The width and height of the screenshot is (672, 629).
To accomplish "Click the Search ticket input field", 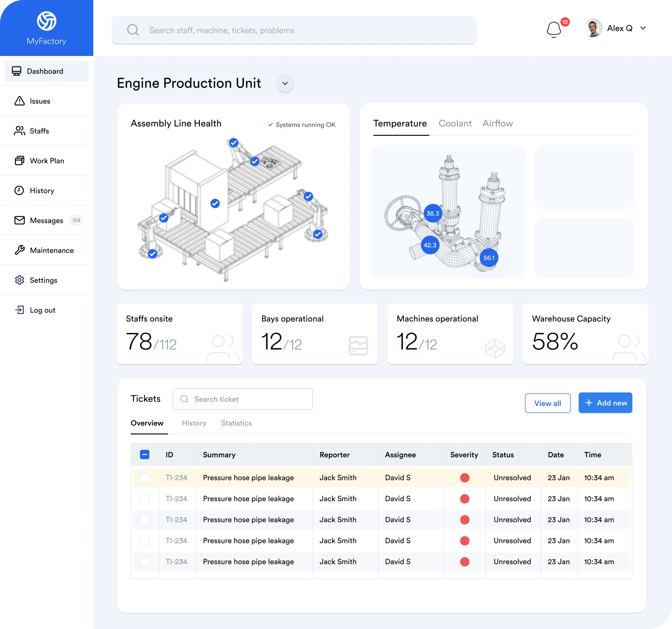I will (242, 399).
